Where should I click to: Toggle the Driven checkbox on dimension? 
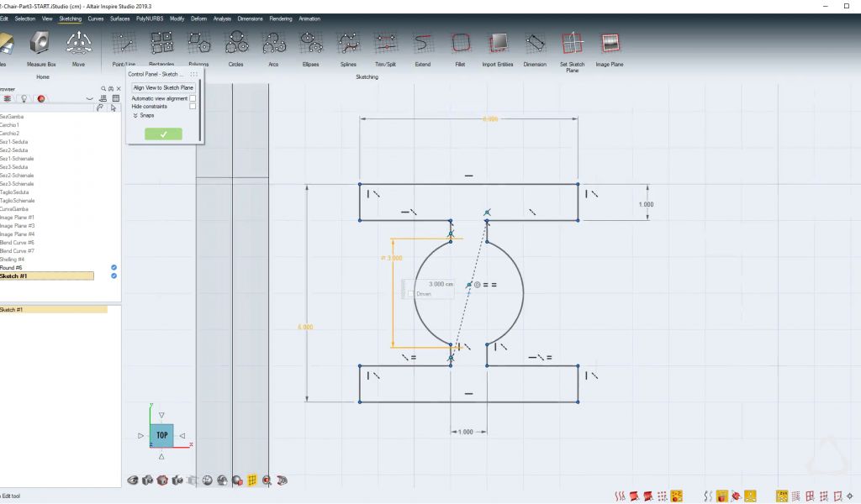click(x=410, y=293)
